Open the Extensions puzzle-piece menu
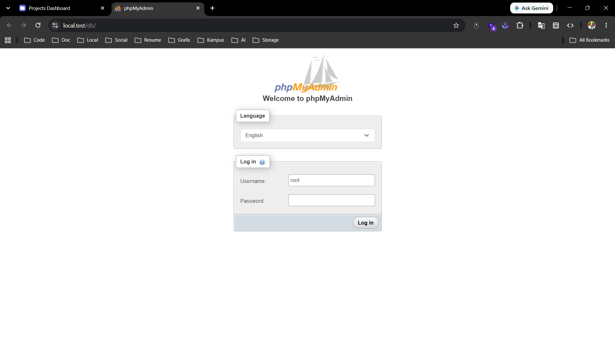The height and width of the screenshot is (364, 615). pyautogui.click(x=520, y=25)
